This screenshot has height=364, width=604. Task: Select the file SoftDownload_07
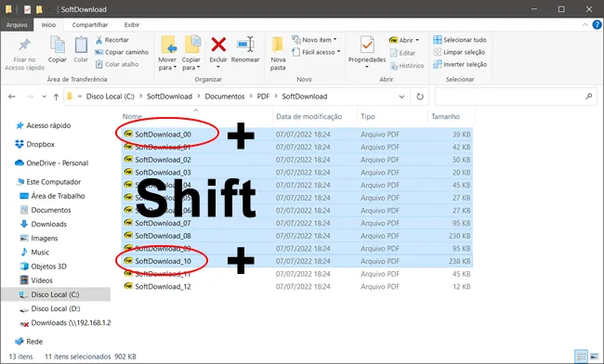point(163,223)
